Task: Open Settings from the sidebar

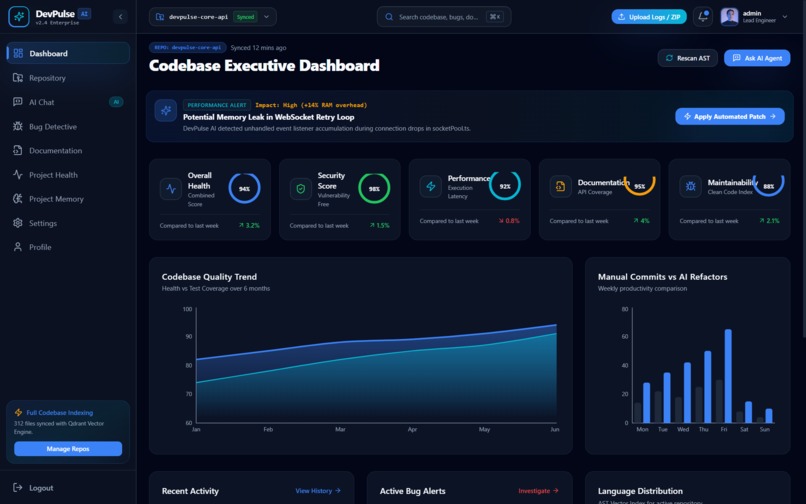Action: (68, 223)
